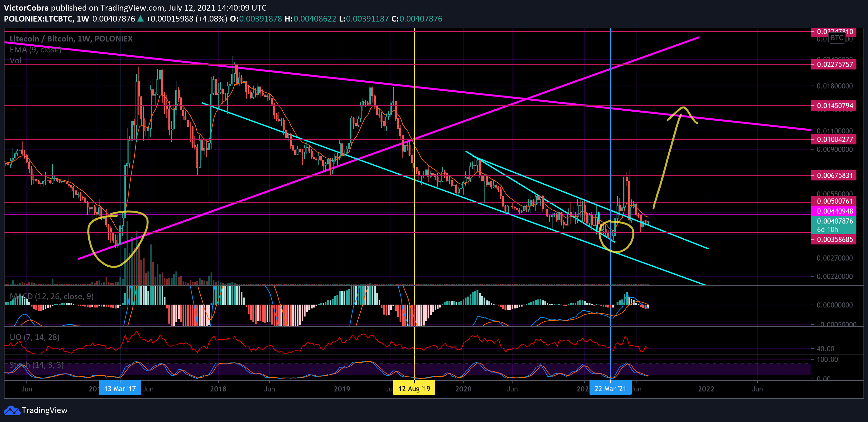Screen dimensions: 868x422
Task: Click the H:0.00408622 high value
Action: click(310, 19)
